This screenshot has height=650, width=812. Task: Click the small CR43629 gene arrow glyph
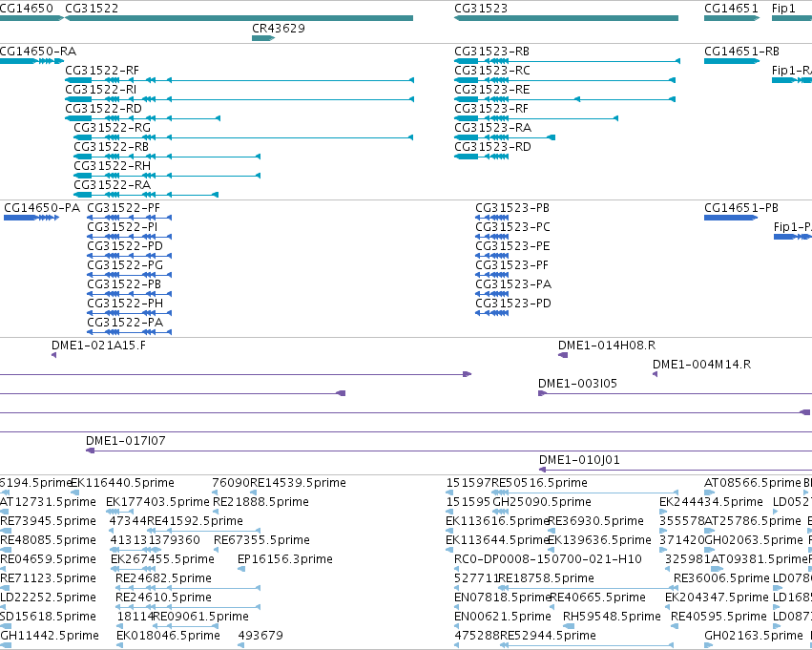[x=263, y=38]
